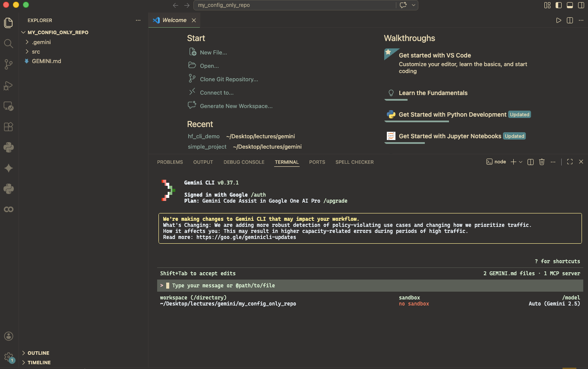
Task: Click the Connect to... link
Action: pos(211,92)
